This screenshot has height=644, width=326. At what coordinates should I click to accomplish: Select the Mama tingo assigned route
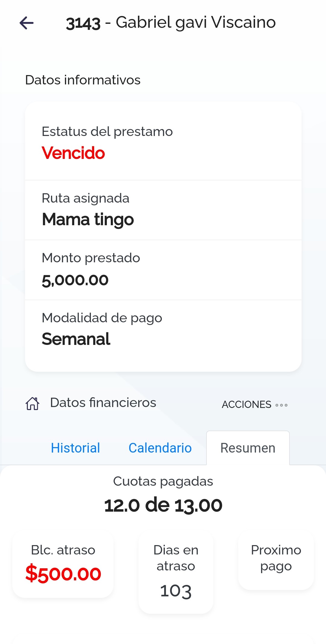pos(88,219)
